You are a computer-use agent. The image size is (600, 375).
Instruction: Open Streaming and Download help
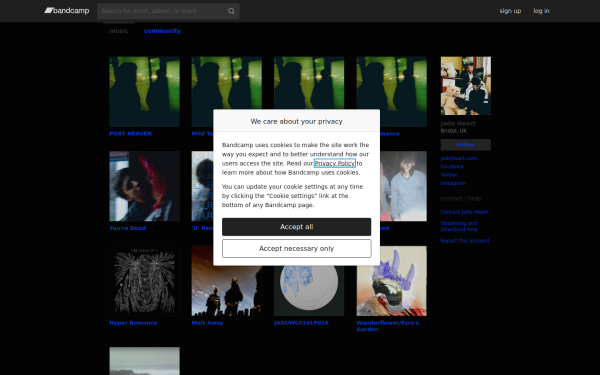tap(459, 226)
